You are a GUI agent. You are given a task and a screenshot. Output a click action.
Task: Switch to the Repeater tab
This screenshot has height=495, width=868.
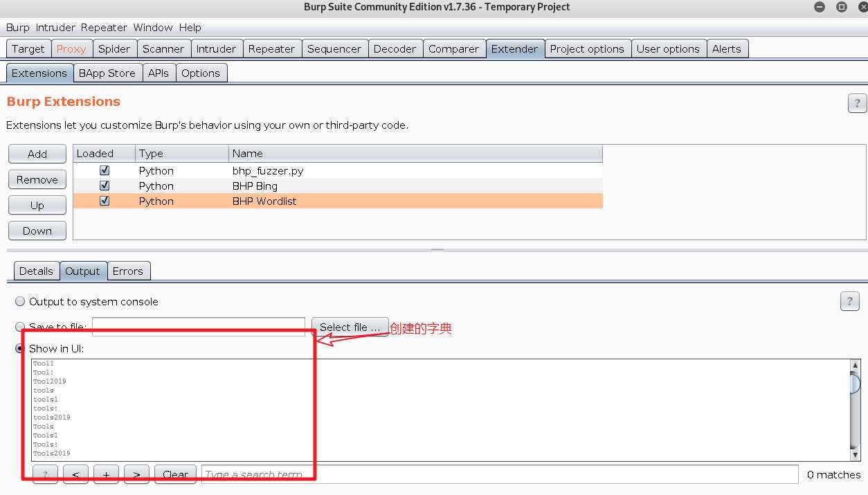pyautogui.click(x=271, y=49)
